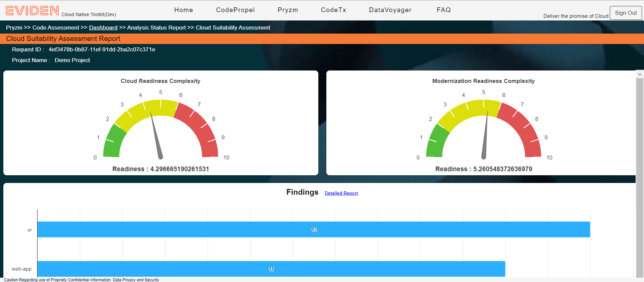Click the Analysis Status Report breadcrumb text
The image size is (644, 282).
[156, 28]
